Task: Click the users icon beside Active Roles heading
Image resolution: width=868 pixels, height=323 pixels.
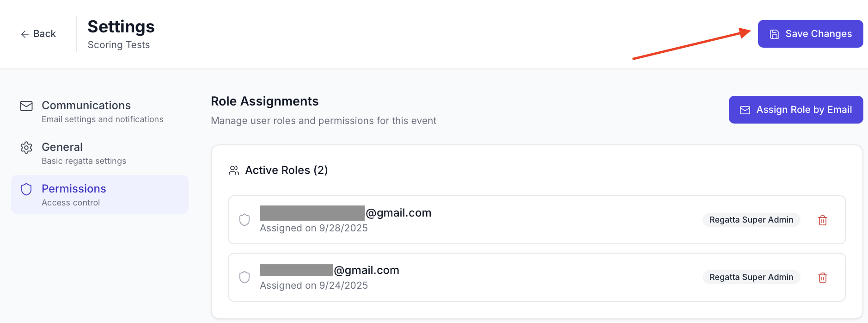Action: point(234,170)
